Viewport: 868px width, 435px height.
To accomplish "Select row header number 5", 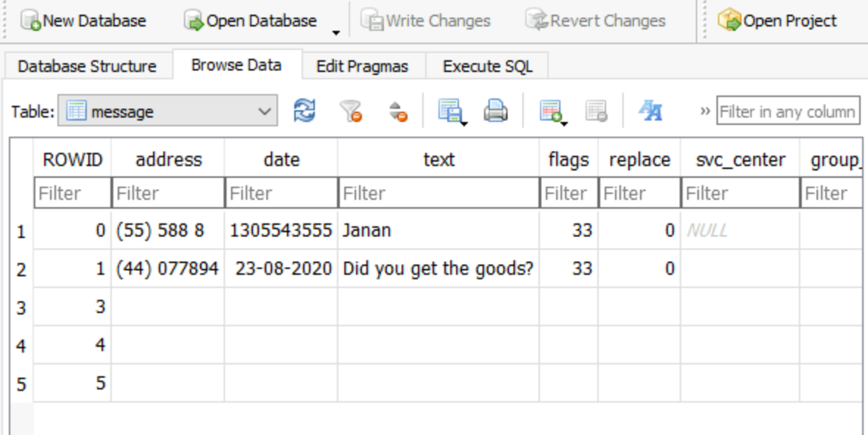I will pos(21,384).
